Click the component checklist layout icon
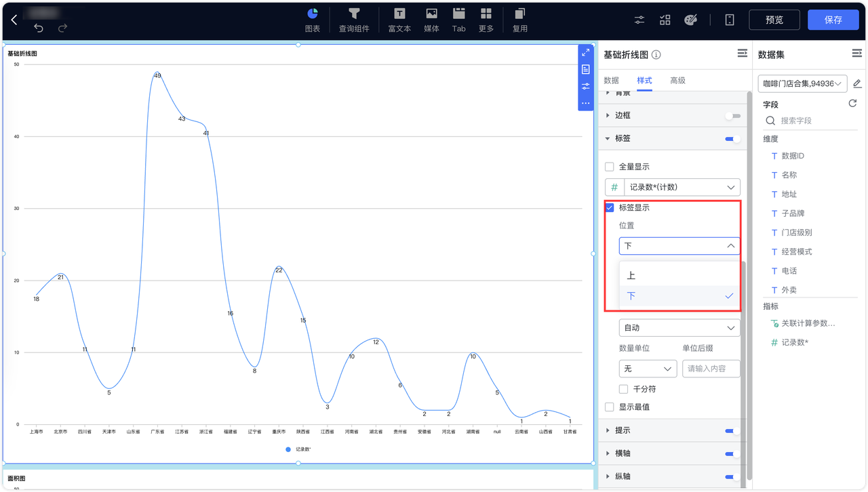The height and width of the screenshot is (492, 868). [x=665, y=20]
